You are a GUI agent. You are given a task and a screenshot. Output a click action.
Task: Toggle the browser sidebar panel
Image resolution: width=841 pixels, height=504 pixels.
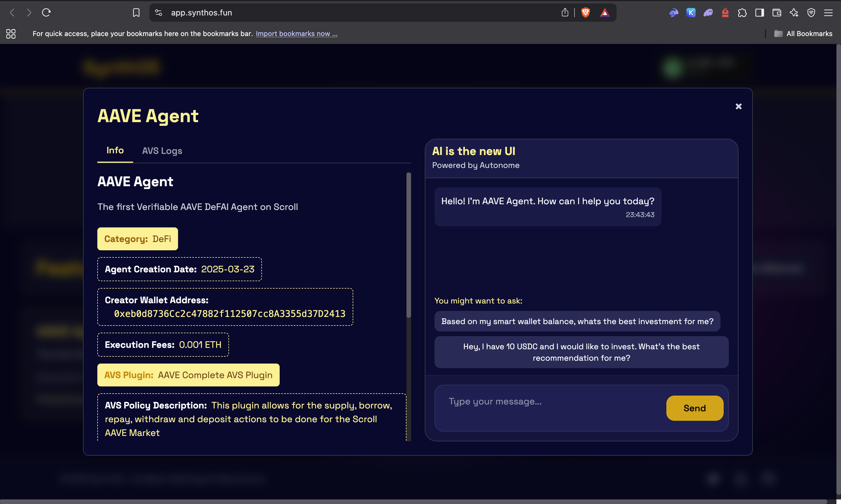(760, 13)
